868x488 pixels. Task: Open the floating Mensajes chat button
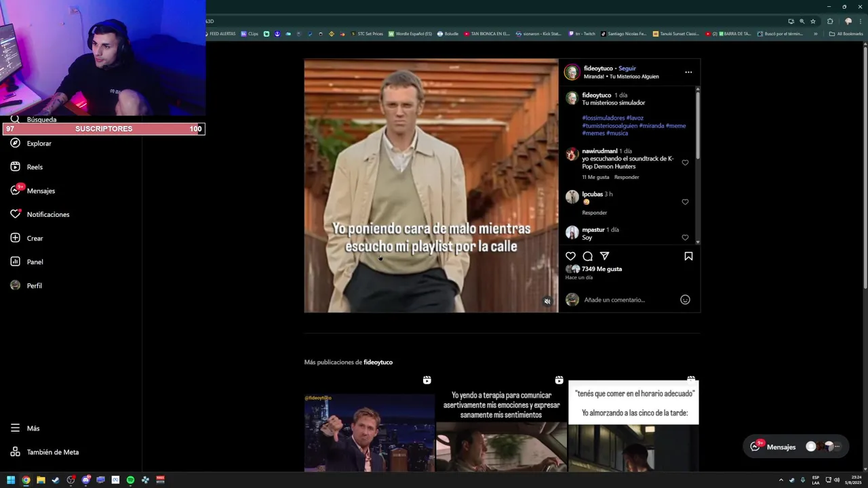795,447
